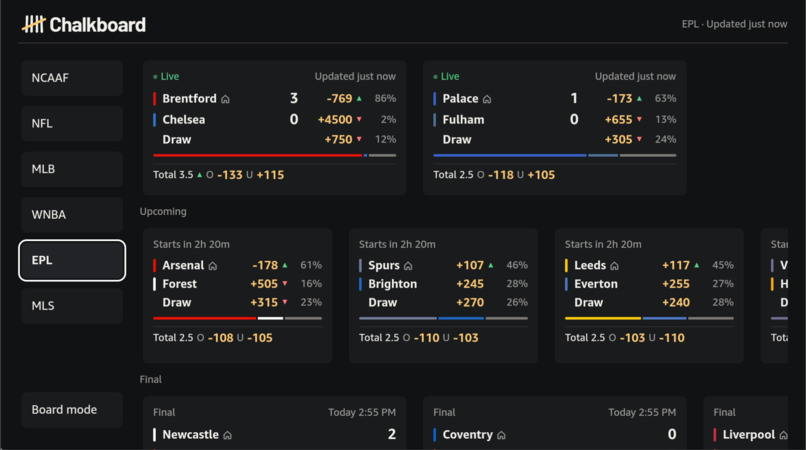This screenshot has height=450, width=806.
Task: Click the Chalkboard tally logo icon
Action: click(x=33, y=24)
